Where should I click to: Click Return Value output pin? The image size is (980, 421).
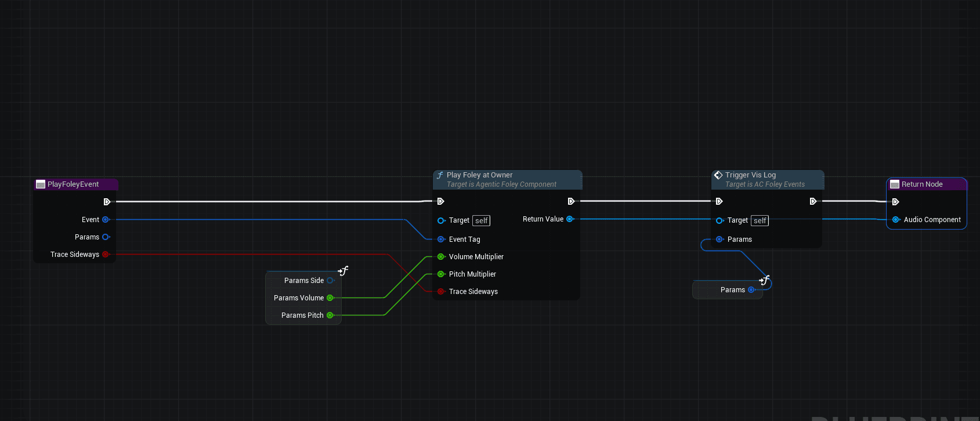click(x=570, y=219)
